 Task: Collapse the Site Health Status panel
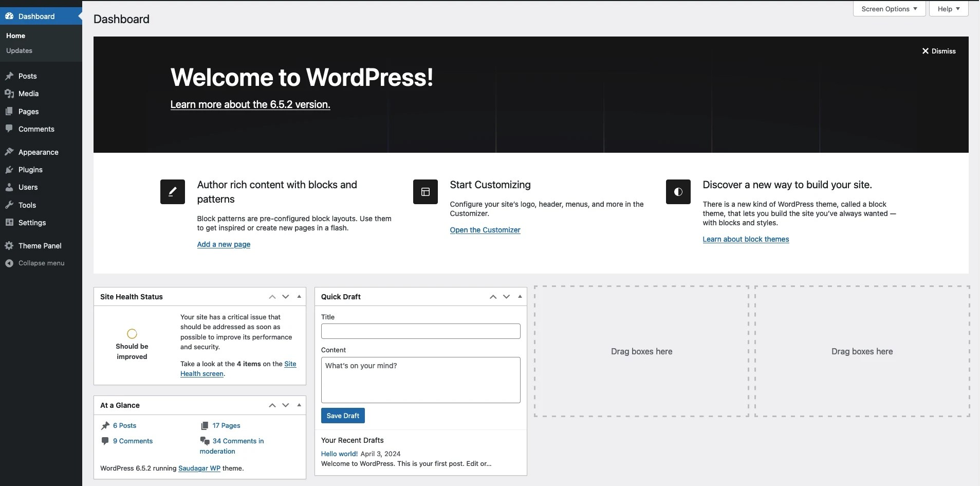pos(299,297)
